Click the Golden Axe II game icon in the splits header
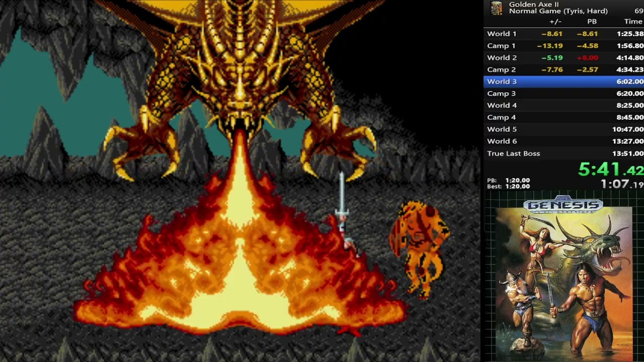The image size is (644, 362). 497,8
